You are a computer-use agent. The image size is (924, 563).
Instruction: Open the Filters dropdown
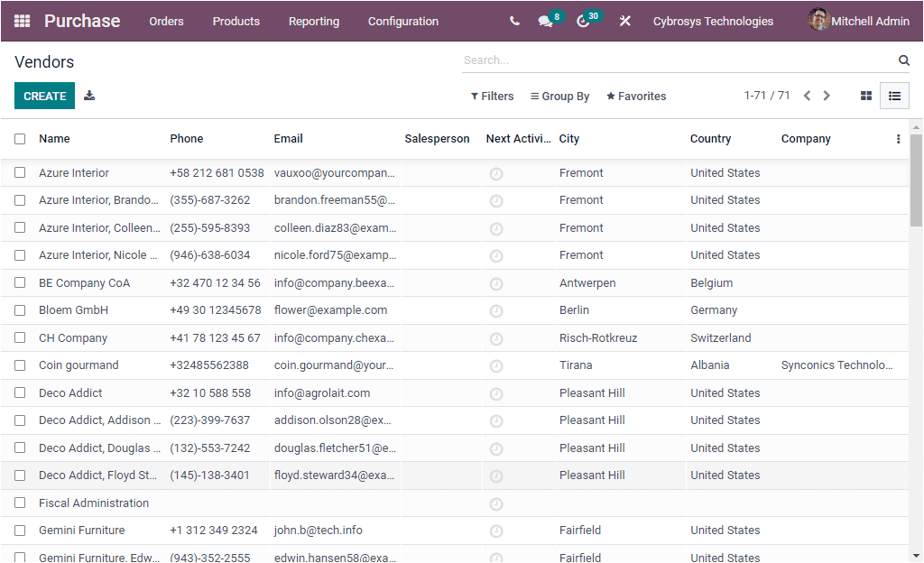tap(492, 96)
